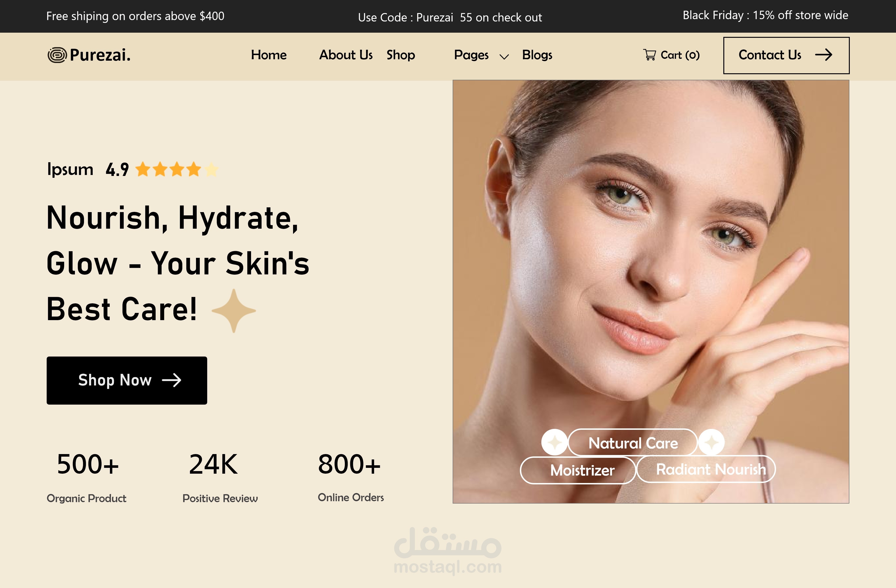Click the gold sparkle beside Best Care!

click(x=234, y=311)
